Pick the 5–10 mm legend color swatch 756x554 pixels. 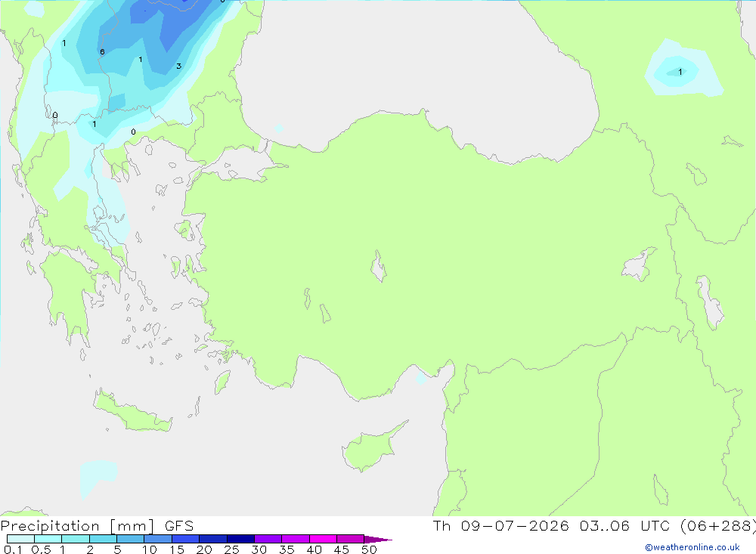[130, 539]
